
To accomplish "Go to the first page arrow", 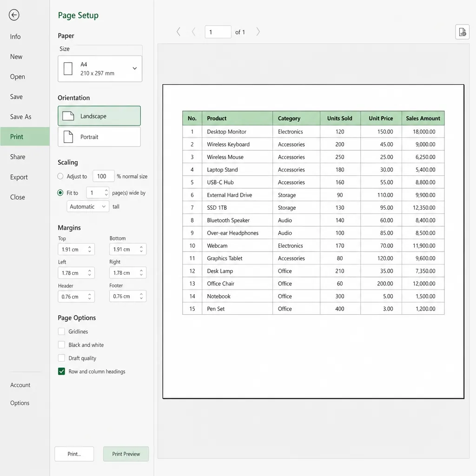I will click(x=178, y=32).
